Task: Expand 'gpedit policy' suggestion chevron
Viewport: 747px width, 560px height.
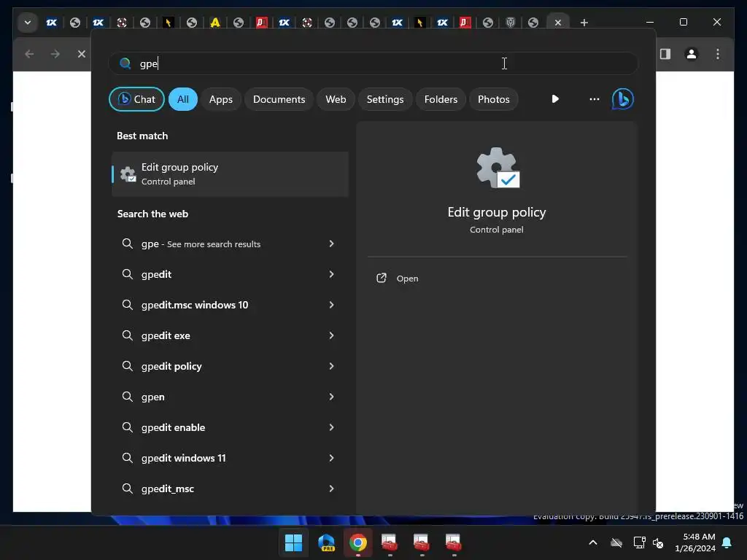Action: point(332,366)
